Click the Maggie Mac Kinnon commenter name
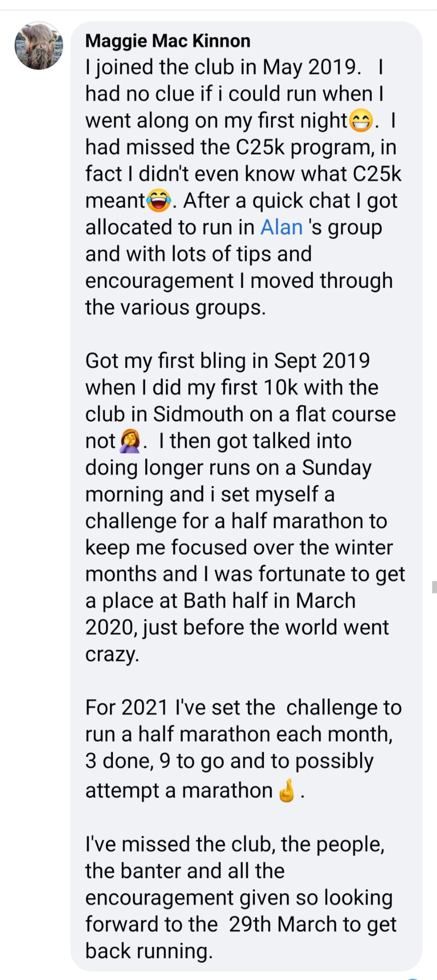 (x=168, y=41)
